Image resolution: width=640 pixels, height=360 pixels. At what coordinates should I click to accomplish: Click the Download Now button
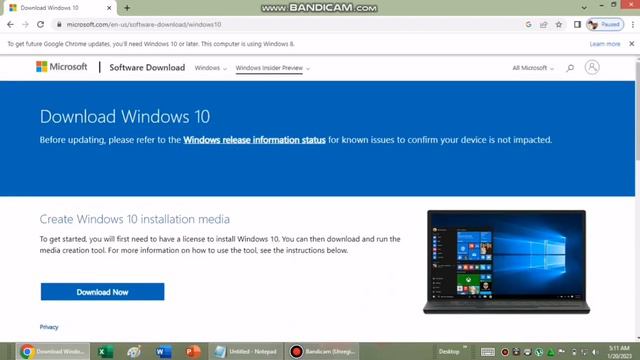point(102,292)
